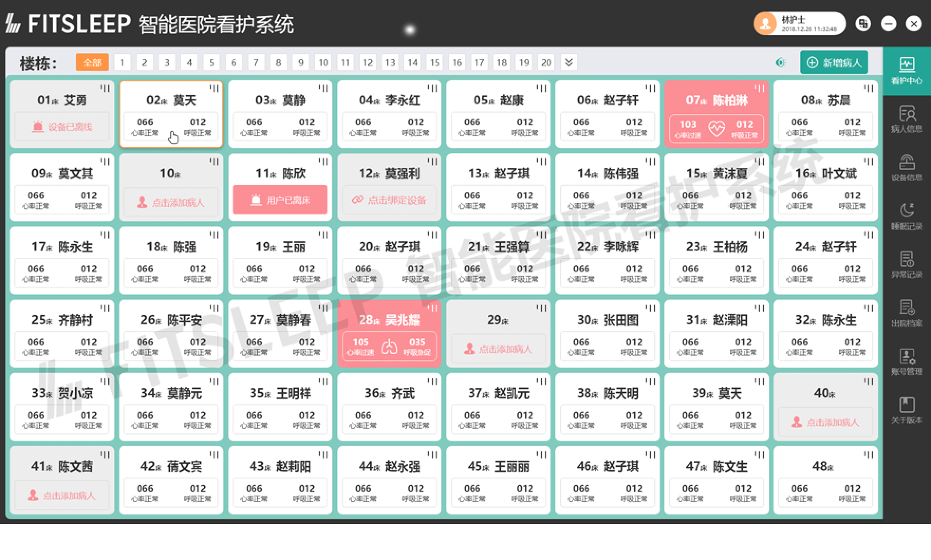Viewport: 931px width, 560px height.
Task: Click the 新增病人 add patient button
Action: click(x=834, y=63)
